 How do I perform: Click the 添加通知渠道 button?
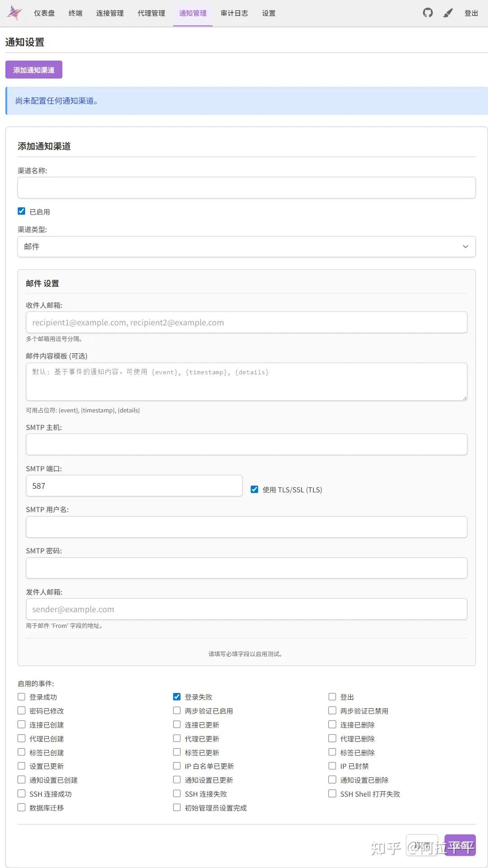coord(34,70)
